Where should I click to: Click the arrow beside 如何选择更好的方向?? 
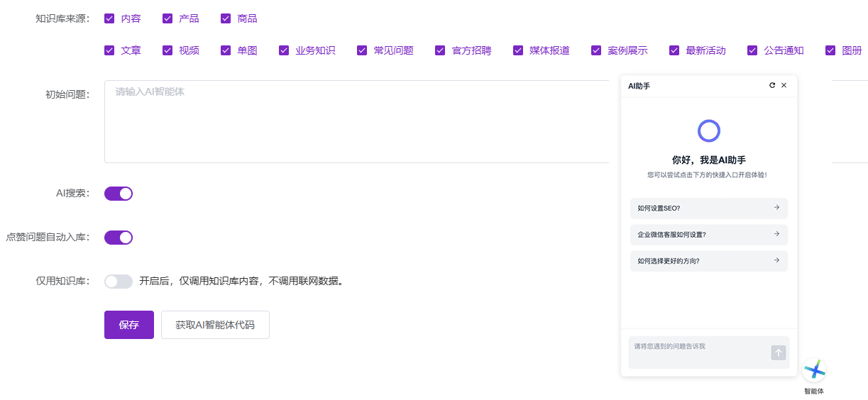point(776,260)
